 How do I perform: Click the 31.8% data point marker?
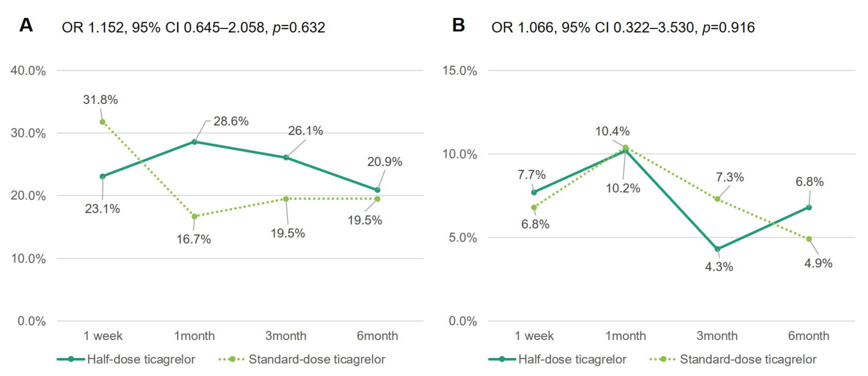[102, 122]
